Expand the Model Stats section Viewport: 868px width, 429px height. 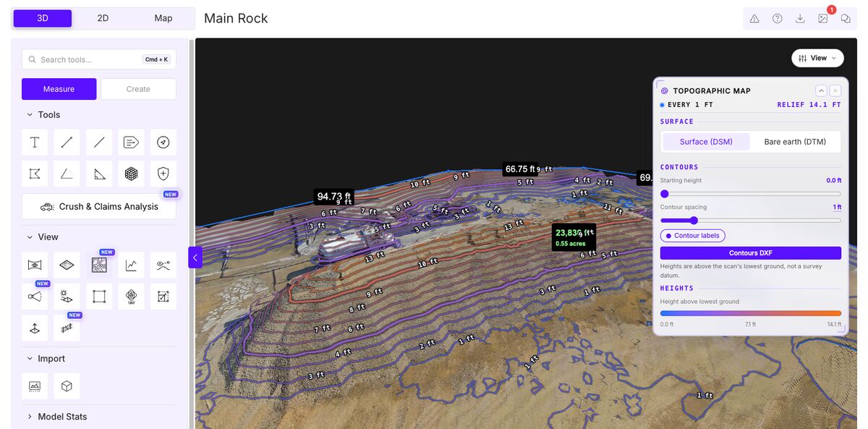pyautogui.click(x=56, y=417)
